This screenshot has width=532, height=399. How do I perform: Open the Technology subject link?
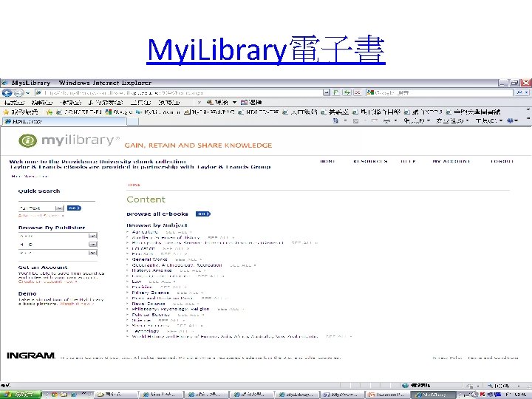coord(146,331)
